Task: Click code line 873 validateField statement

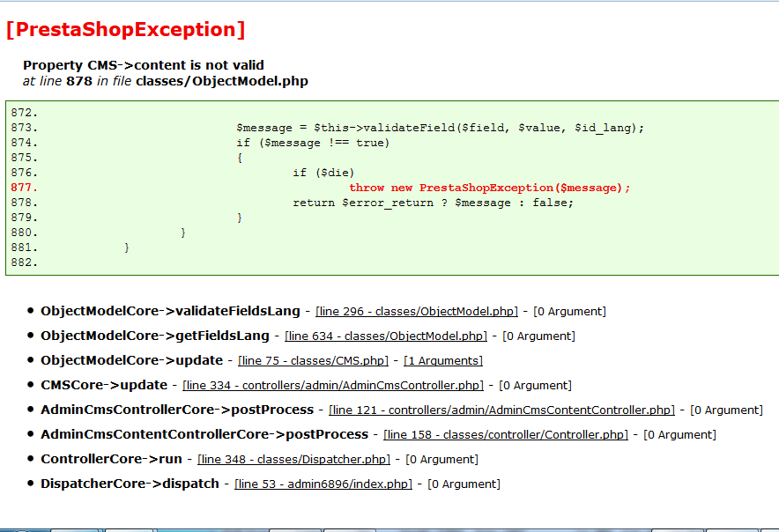Action: click(441, 129)
